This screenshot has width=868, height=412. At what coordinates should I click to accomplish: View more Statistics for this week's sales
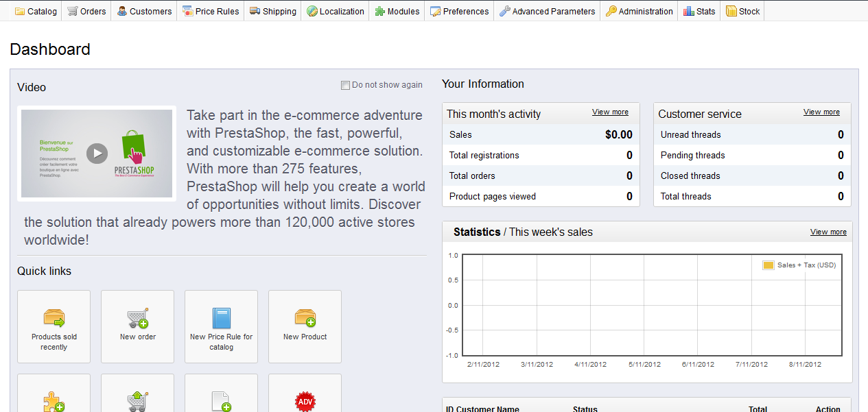click(828, 232)
